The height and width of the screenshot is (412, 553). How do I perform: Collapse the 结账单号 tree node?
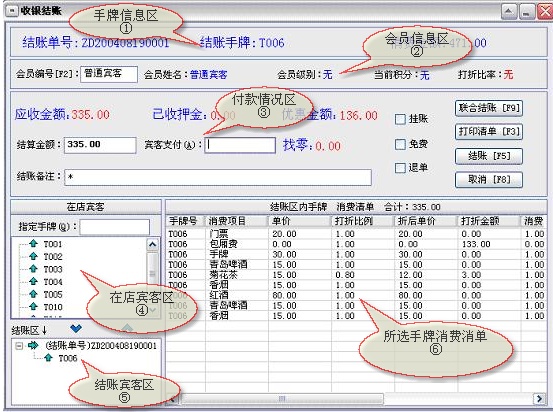(19, 346)
